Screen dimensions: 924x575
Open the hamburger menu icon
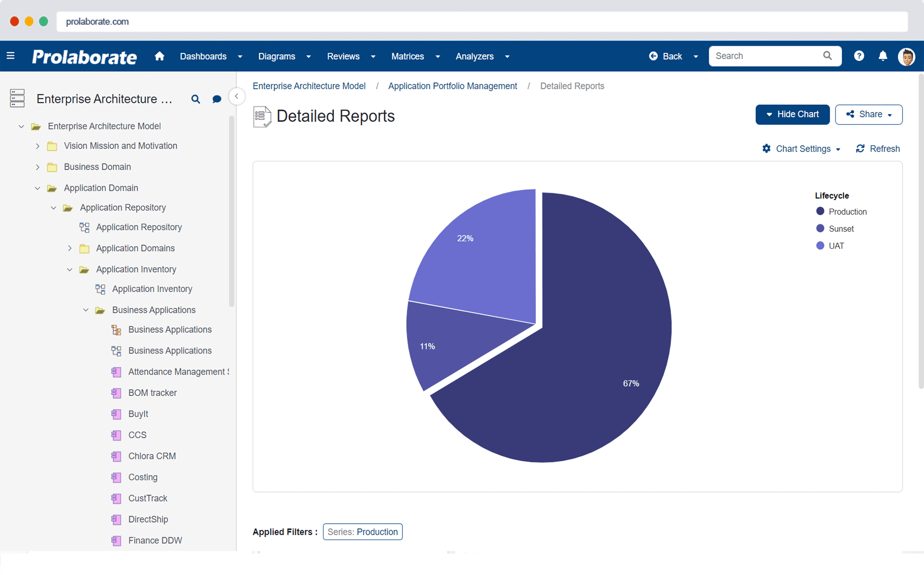pyautogui.click(x=11, y=56)
